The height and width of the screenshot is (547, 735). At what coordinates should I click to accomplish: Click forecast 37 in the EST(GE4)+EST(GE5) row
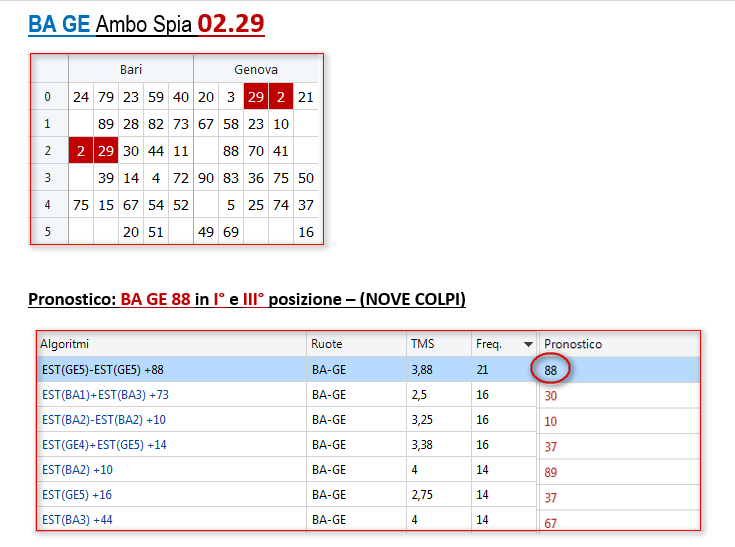[x=550, y=447]
